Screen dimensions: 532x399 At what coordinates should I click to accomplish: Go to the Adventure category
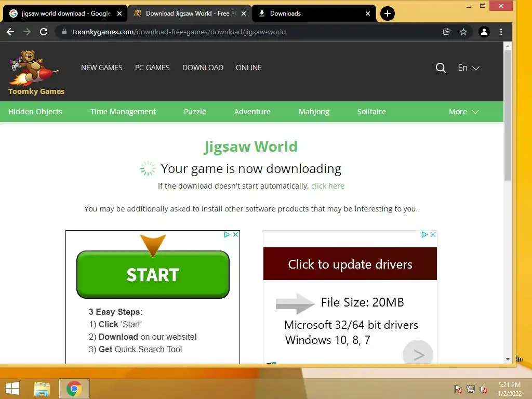(x=252, y=112)
